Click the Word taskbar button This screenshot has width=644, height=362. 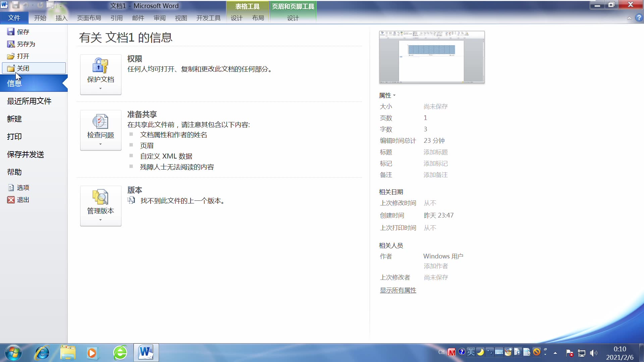pos(146,353)
